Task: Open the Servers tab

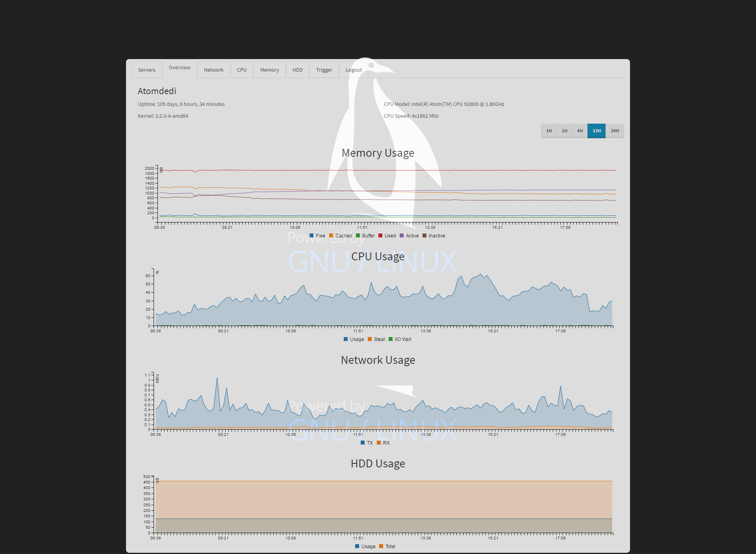Action: [146, 70]
